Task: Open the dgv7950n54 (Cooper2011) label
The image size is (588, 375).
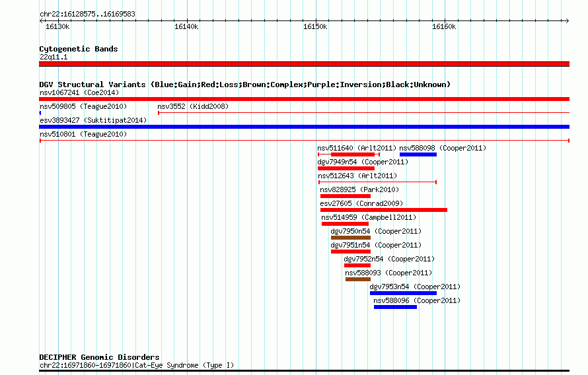Action: [x=376, y=231]
